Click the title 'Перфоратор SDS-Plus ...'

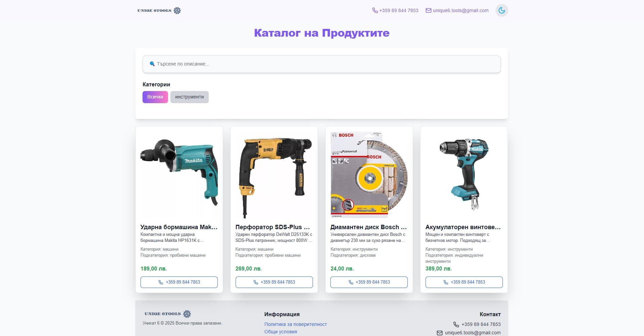click(273, 227)
